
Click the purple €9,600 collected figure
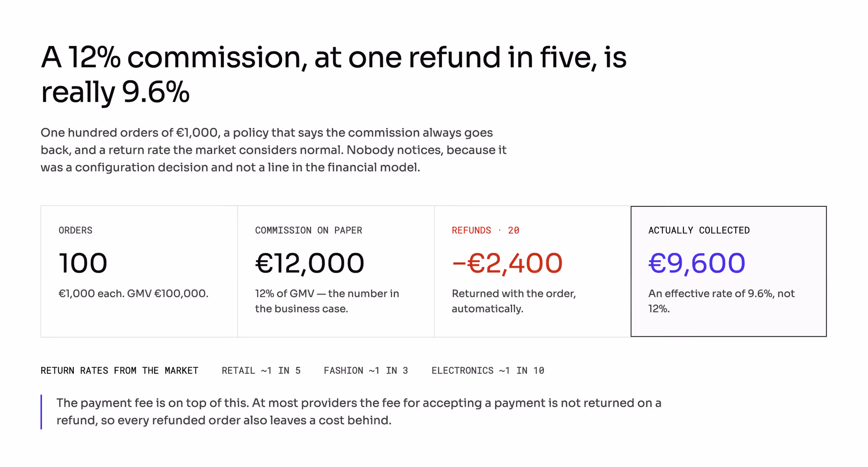697,263
